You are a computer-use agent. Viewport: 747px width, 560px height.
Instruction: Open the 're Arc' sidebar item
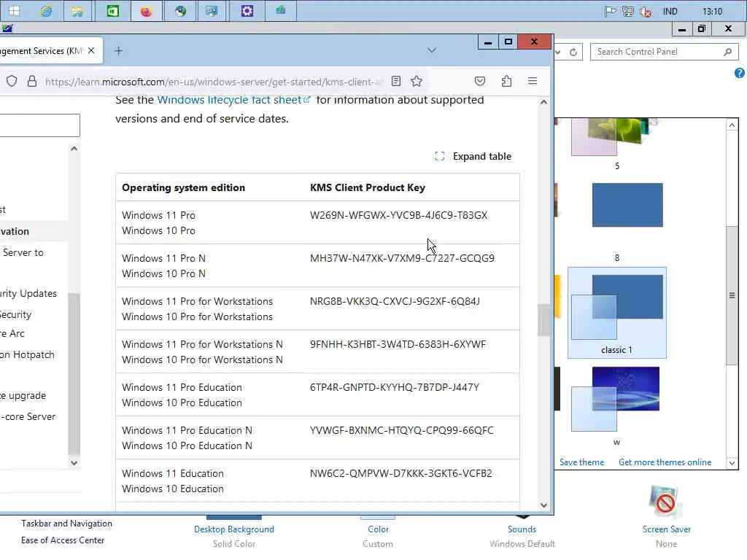(x=12, y=333)
